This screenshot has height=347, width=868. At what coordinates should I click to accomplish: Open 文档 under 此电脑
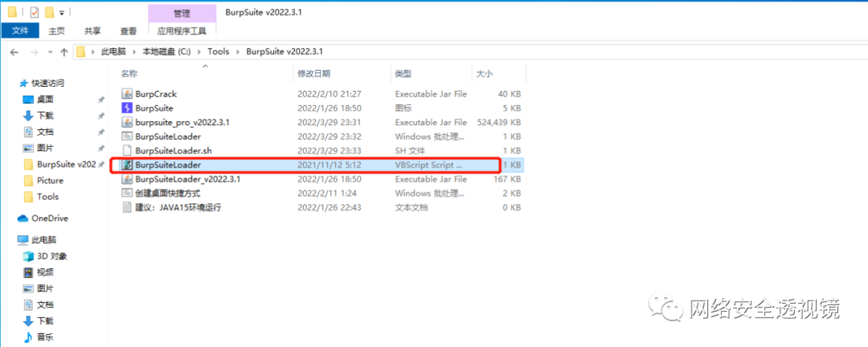(45, 304)
